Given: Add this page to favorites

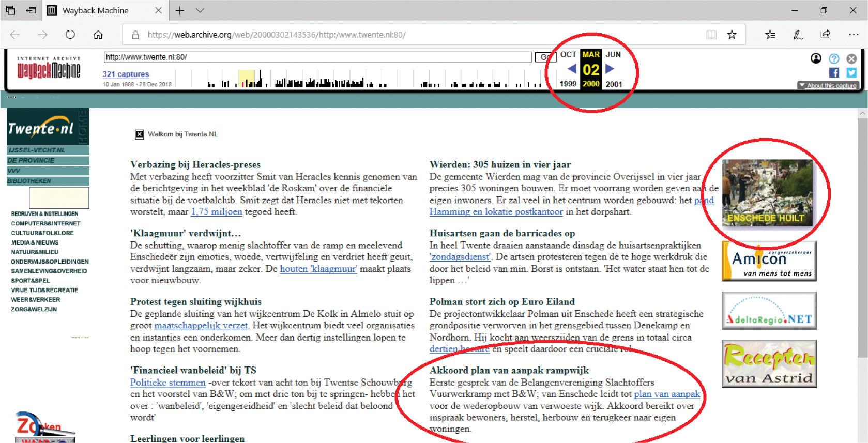Looking at the screenshot, I should tap(732, 35).
